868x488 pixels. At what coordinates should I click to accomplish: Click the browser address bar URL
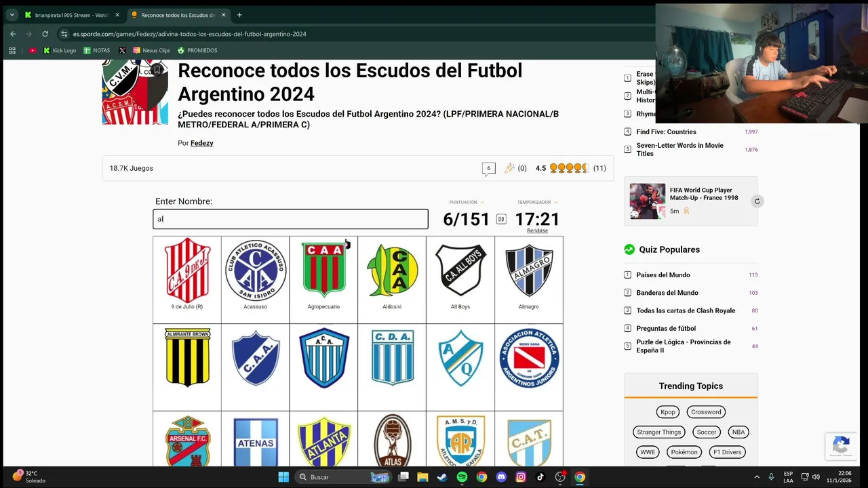tap(190, 34)
